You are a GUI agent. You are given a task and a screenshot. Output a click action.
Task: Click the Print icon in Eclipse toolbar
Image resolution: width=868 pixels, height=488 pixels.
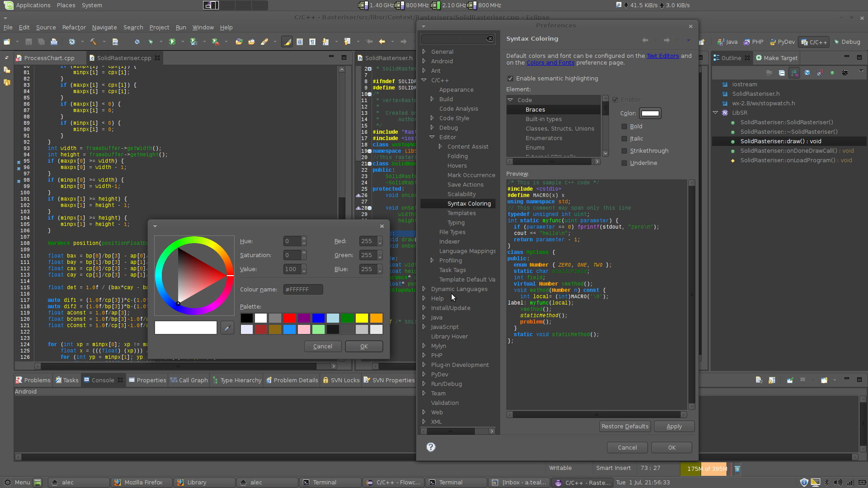point(54,42)
